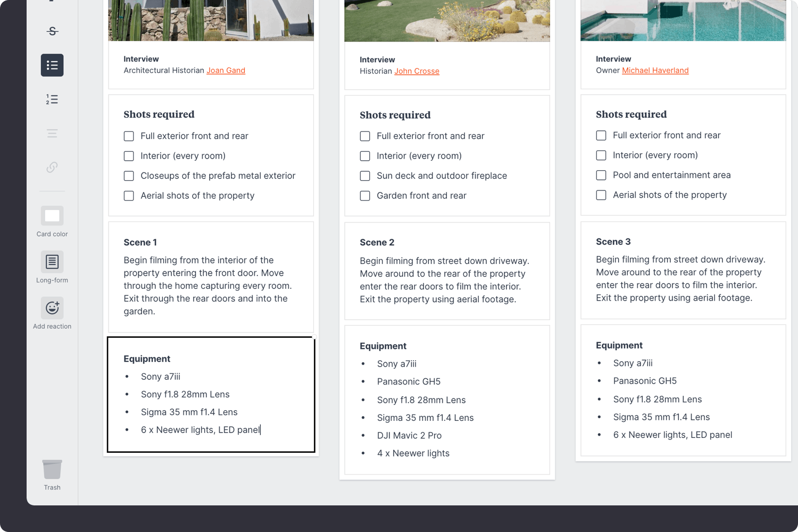Viewport: 798px width, 532px height.
Task: Check 'Garden front and rear'
Action: tap(365, 196)
